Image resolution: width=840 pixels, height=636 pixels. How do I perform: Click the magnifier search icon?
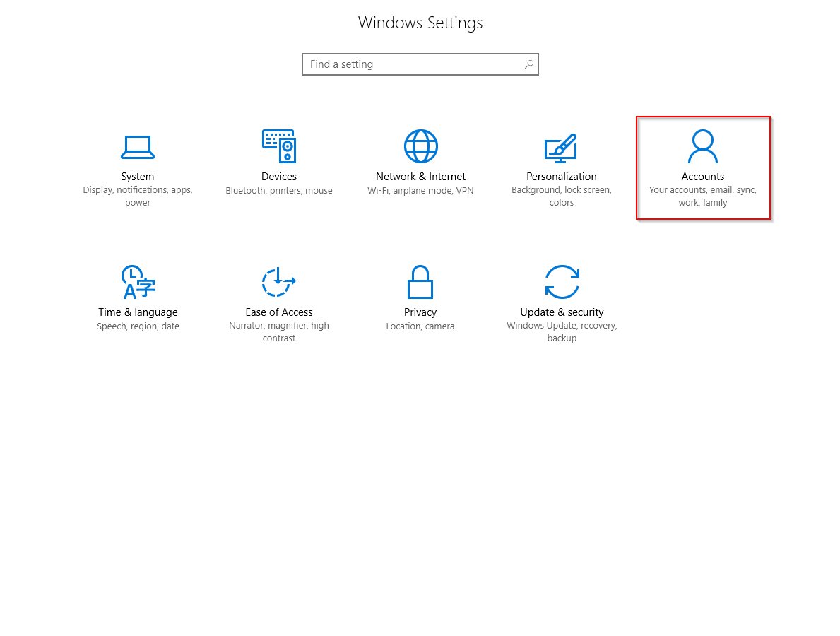[x=528, y=64]
